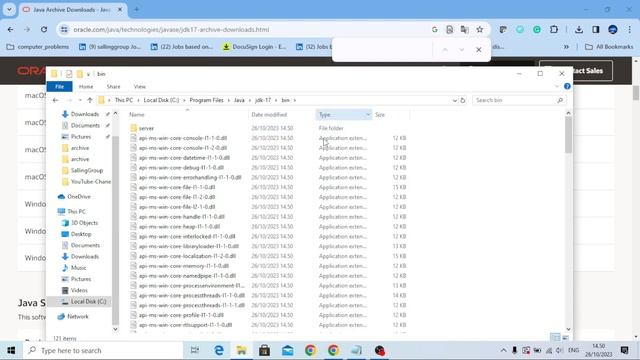Open Chrome profile avatar
This screenshot has height=360, width=640.
point(613,29)
